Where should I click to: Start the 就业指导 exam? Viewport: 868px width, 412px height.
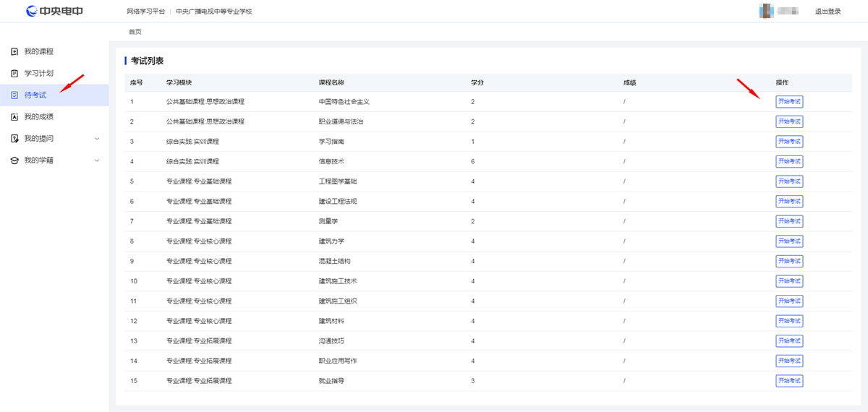[x=789, y=381]
